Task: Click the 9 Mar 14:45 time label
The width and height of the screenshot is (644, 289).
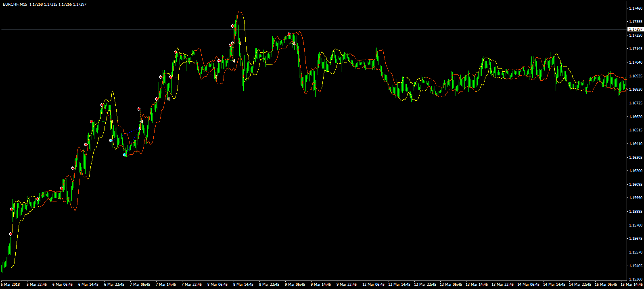Action: [x=321, y=285]
